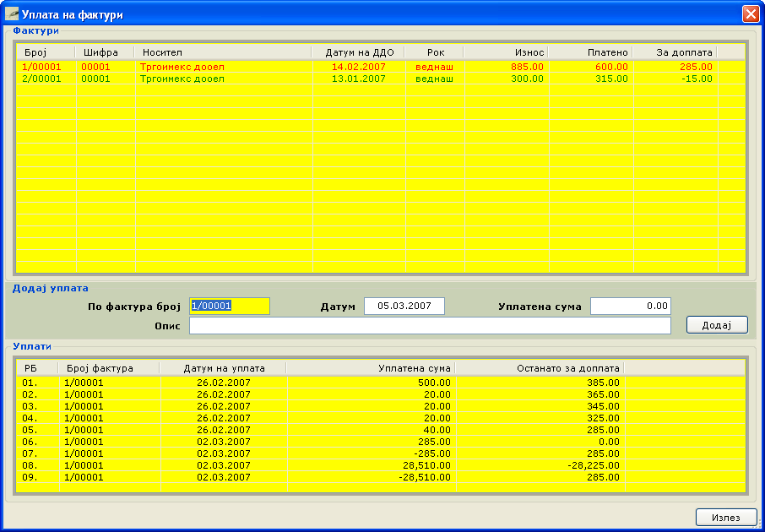Click the По фактура број field
The height and width of the screenshot is (532, 765).
point(230,307)
